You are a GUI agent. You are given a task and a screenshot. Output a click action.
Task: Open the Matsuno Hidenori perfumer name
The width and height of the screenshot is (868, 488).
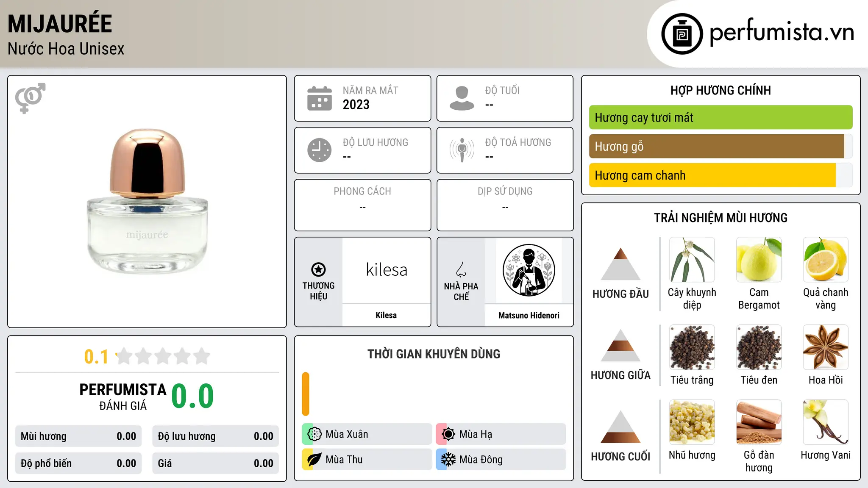(x=529, y=315)
